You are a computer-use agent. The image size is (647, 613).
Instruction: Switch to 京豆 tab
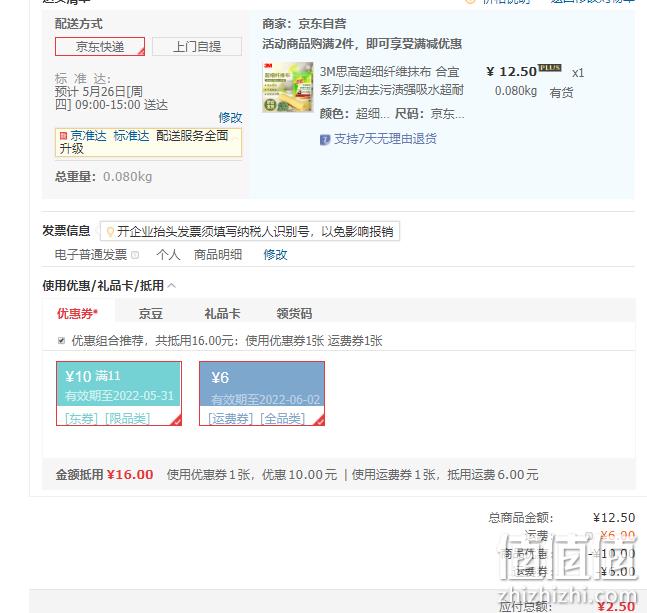click(x=151, y=314)
